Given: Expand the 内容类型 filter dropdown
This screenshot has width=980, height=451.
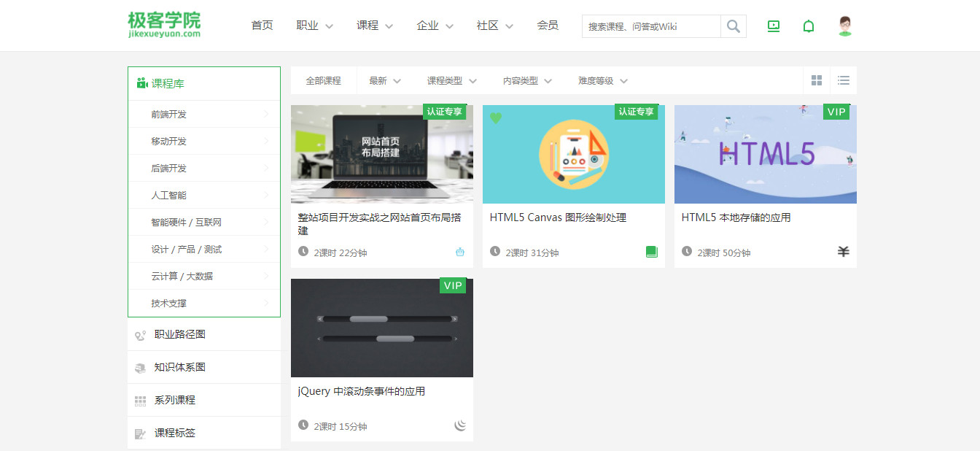Looking at the screenshot, I should (528, 81).
